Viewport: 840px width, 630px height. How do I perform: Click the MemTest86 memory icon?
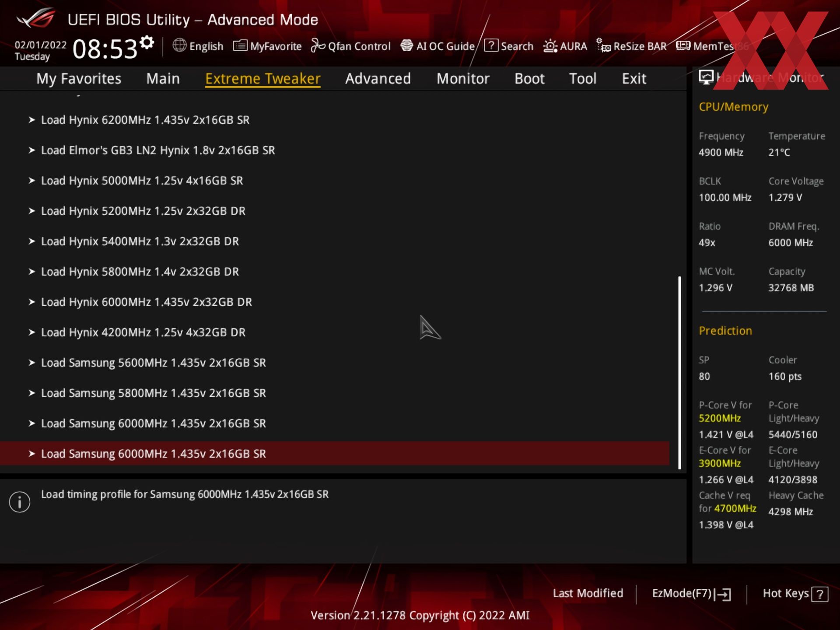click(683, 45)
